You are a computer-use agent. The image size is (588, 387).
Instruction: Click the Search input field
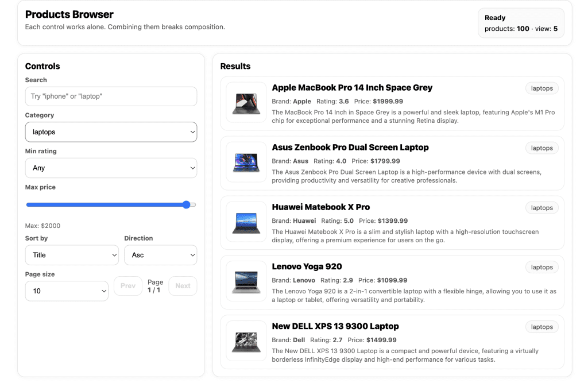(111, 96)
